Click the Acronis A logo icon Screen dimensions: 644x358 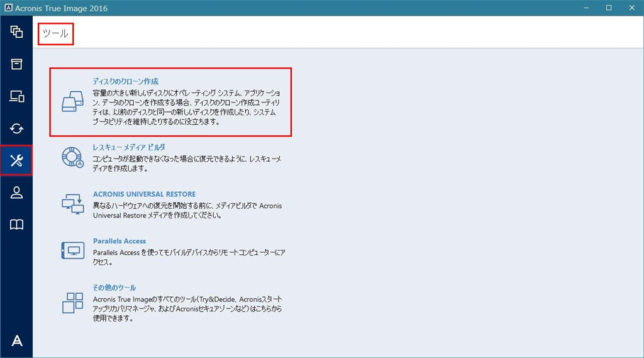[16, 340]
